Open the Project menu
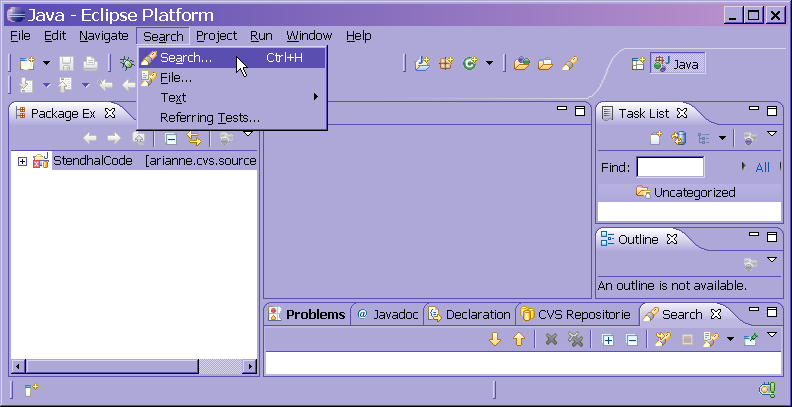 click(216, 36)
